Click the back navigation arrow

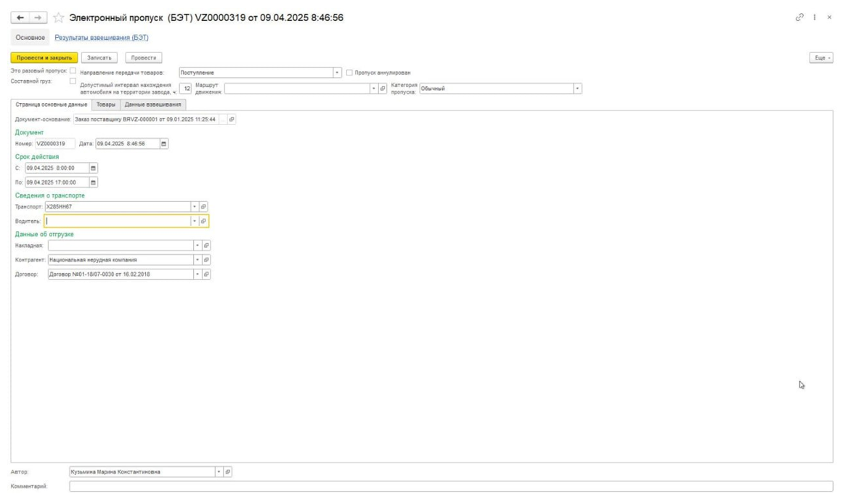[x=20, y=17]
